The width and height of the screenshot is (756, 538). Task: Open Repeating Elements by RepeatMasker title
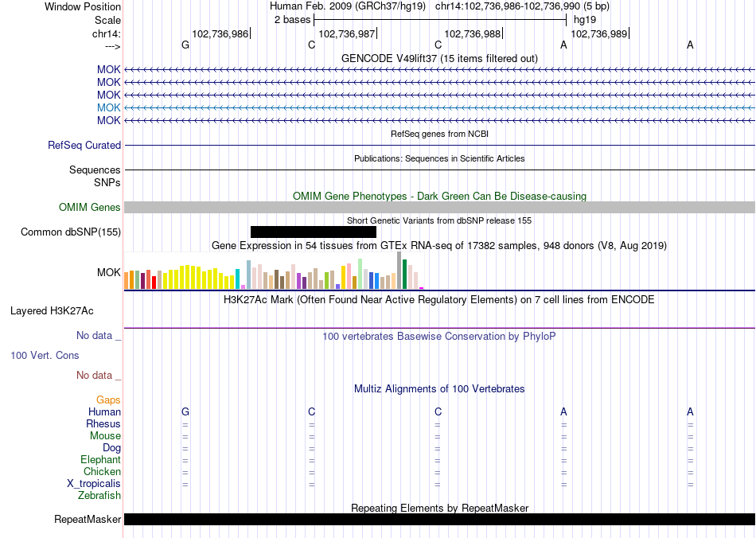(x=439, y=508)
